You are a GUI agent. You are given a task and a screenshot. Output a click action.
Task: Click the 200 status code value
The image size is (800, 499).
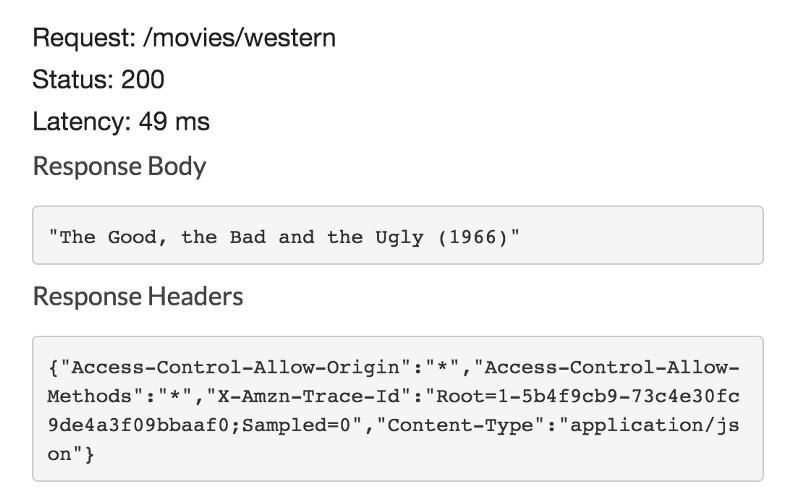click(142, 79)
